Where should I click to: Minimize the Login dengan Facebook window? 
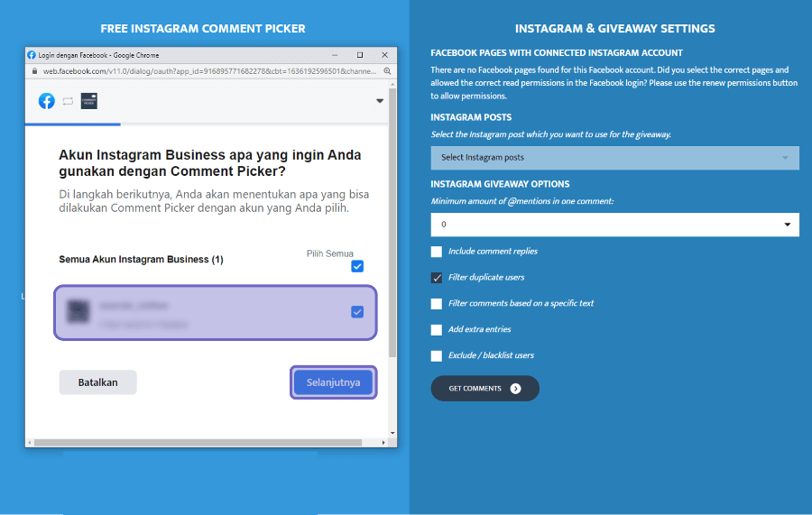[x=335, y=55]
